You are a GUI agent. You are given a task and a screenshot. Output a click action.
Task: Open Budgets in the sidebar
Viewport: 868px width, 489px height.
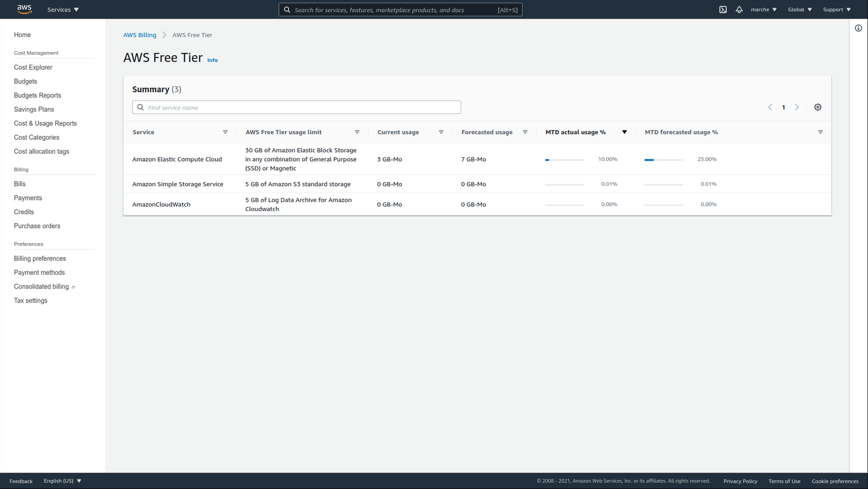[26, 82]
